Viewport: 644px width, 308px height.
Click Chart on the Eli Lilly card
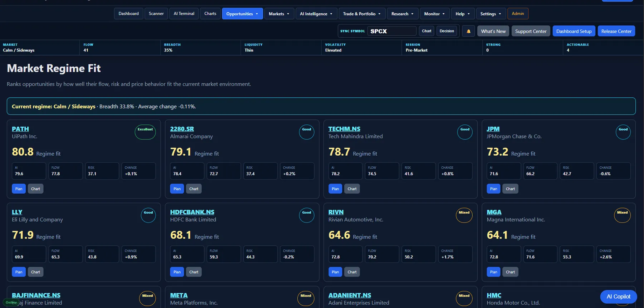[x=35, y=272]
